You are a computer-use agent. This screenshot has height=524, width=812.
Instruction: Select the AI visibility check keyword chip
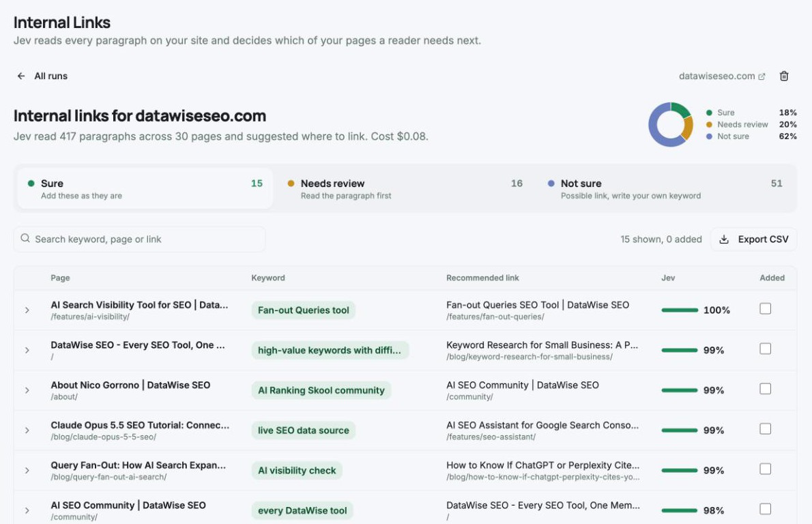[297, 470]
